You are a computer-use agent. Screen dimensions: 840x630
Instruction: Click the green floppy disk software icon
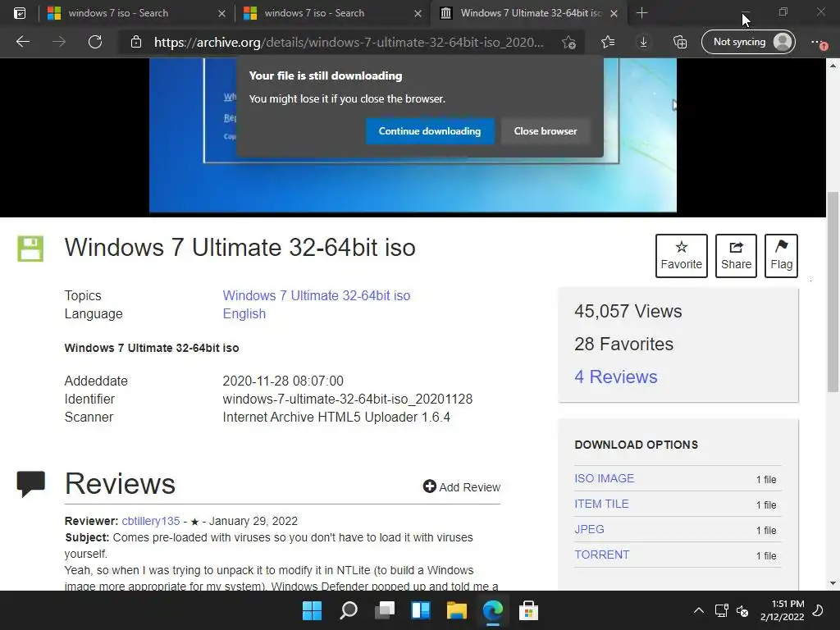30,249
